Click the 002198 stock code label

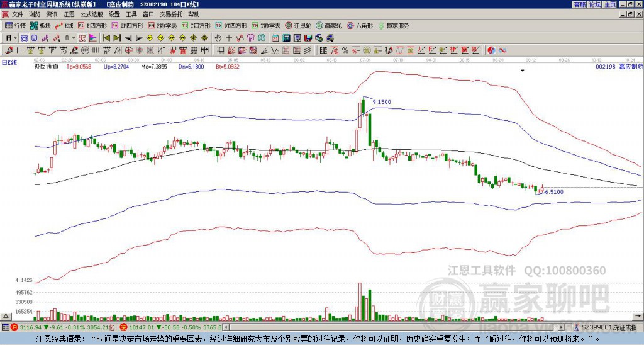(606, 67)
